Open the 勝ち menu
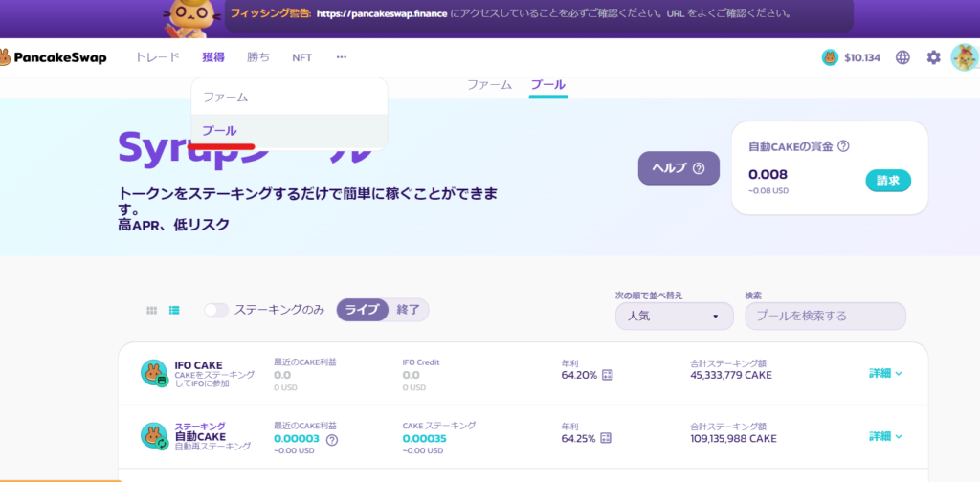This screenshot has width=980, height=482. (258, 57)
